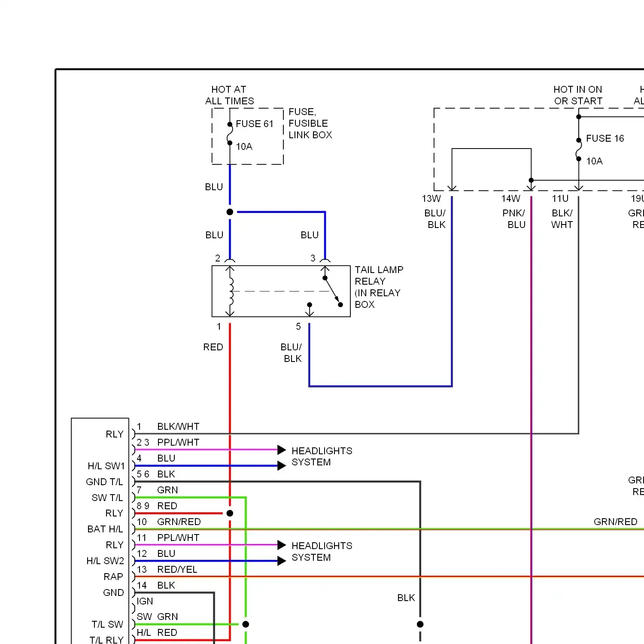Select connector terminal 11U label
This screenshot has height=644, width=644.
(x=560, y=198)
